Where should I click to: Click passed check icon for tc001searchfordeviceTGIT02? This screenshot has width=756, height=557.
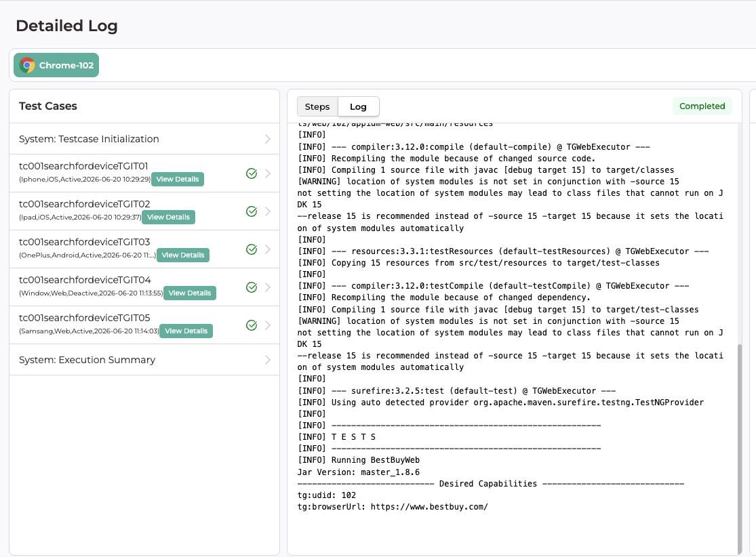(x=252, y=211)
